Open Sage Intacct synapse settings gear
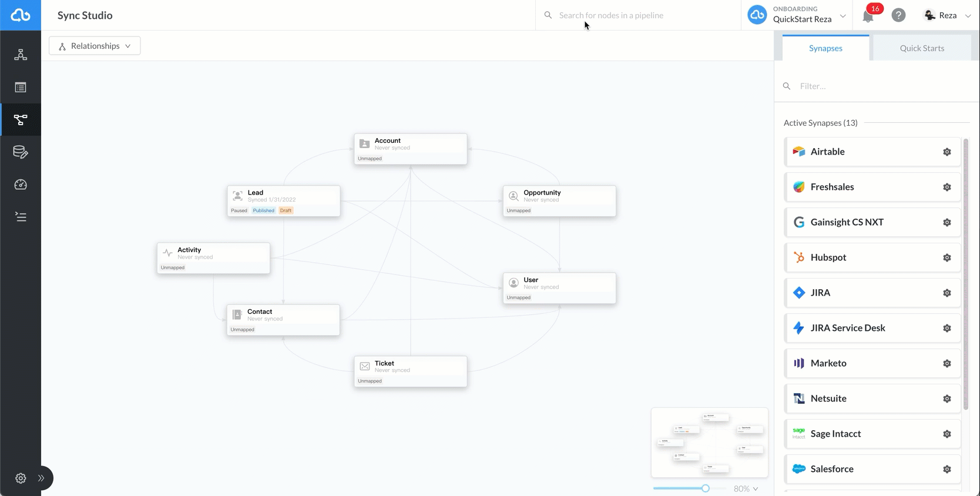 947,434
